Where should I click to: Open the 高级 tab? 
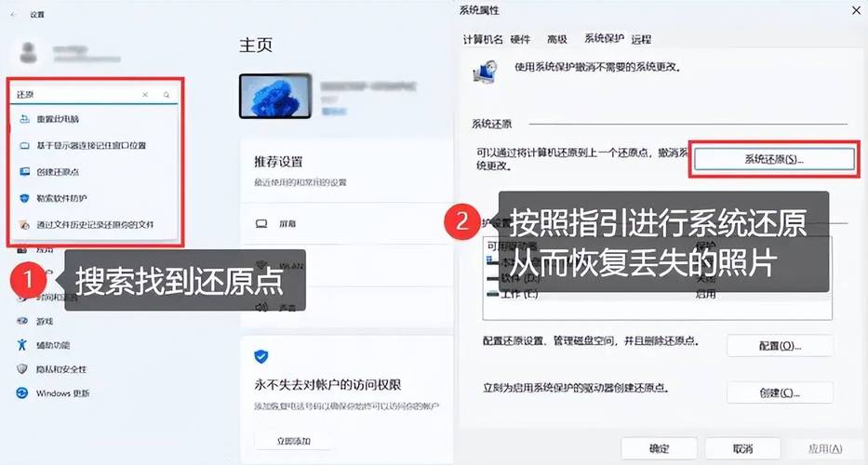557,39
